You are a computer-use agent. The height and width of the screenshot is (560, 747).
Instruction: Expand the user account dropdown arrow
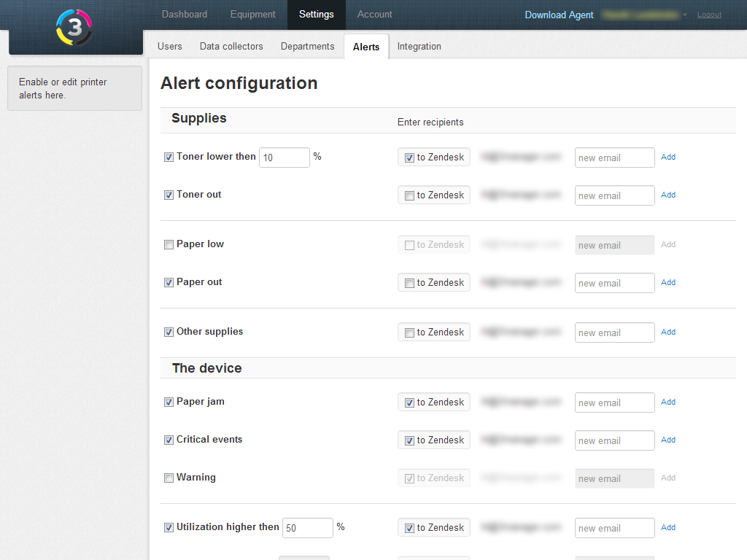(x=685, y=15)
